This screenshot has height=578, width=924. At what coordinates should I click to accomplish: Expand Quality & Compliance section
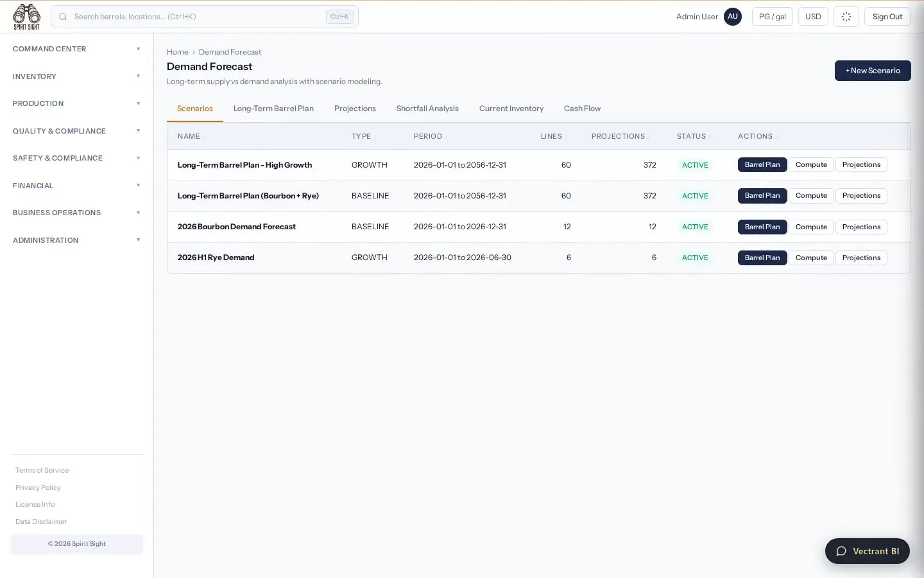(76, 131)
